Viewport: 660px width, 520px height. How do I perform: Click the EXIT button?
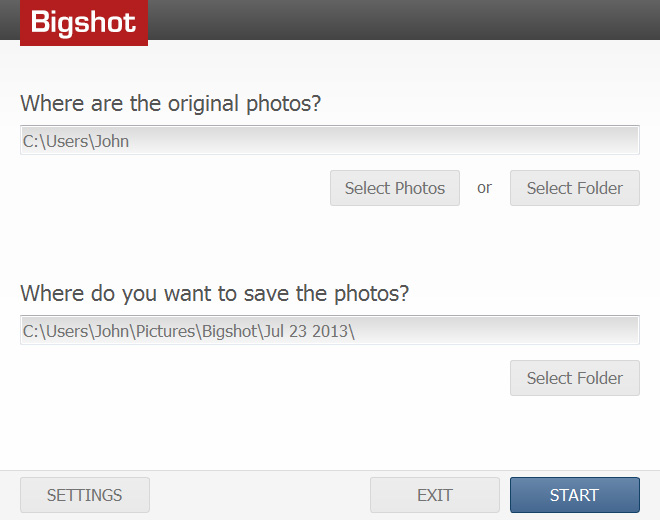pos(435,495)
